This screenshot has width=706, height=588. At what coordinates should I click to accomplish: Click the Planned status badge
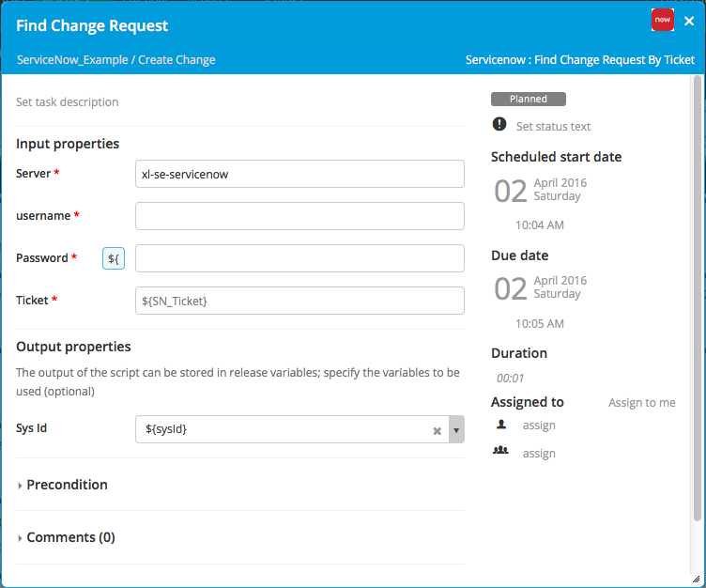pos(529,100)
